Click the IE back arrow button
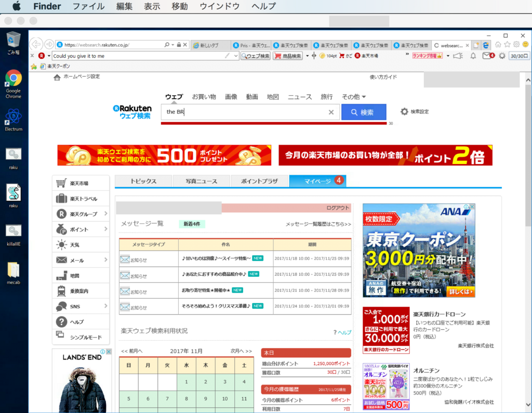 [x=36, y=45]
